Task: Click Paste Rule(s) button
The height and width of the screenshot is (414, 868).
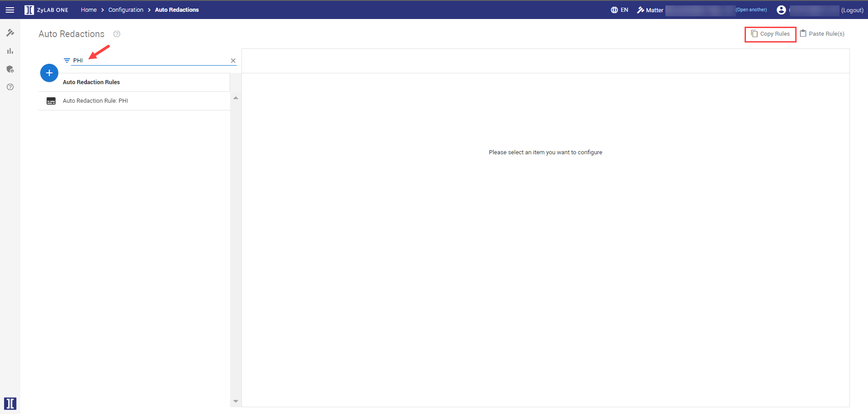Action: (x=822, y=34)
